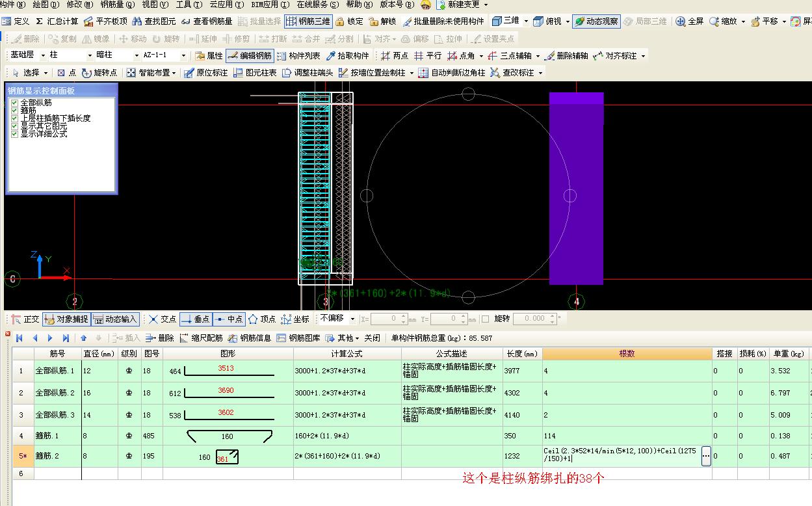812x506 pixels.
Task: Click the 解锁 unlock tool
Action: [382, 21]
